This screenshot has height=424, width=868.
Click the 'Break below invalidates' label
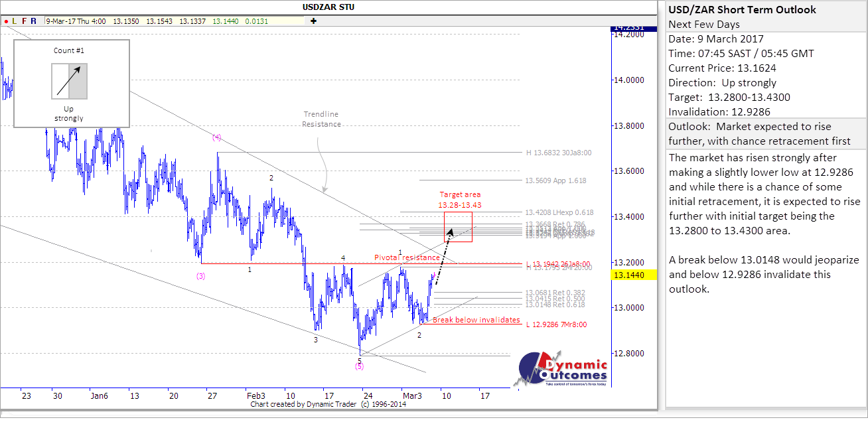(x=476, y=320)
